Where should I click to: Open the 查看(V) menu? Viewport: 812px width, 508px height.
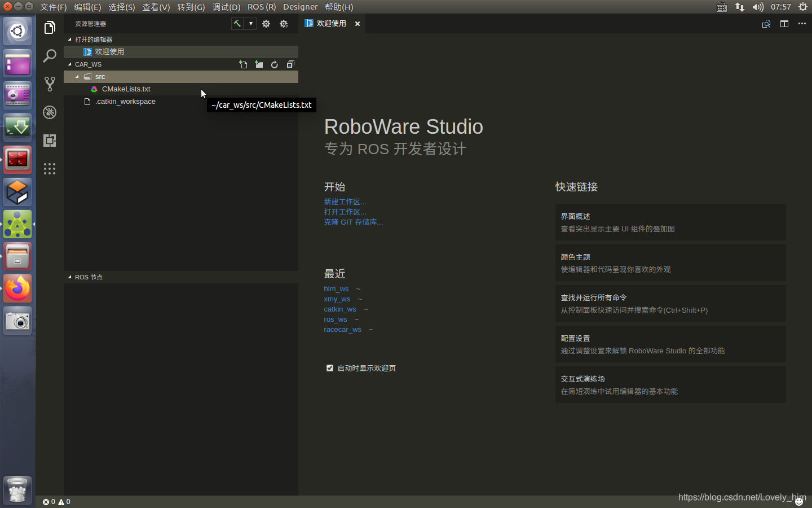click(156, 7)
